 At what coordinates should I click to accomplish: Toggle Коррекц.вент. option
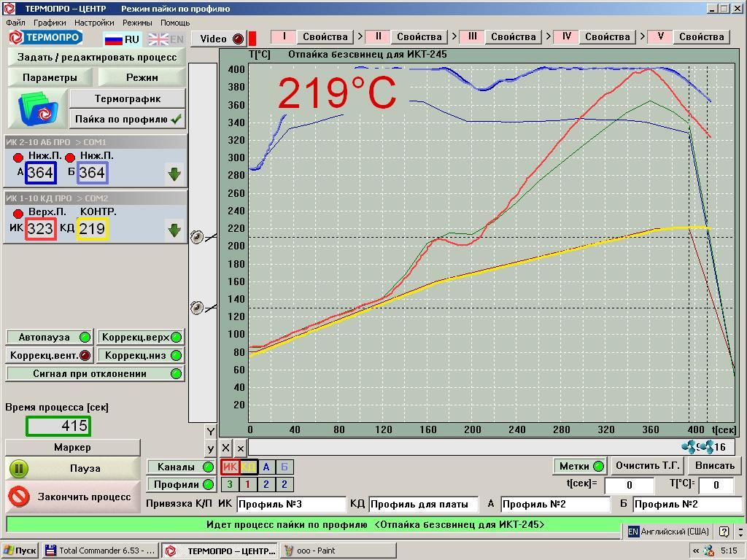50,355
